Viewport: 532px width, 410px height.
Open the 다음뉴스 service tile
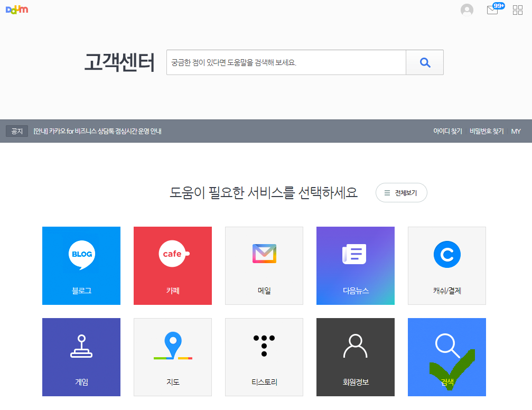(356, 266)
